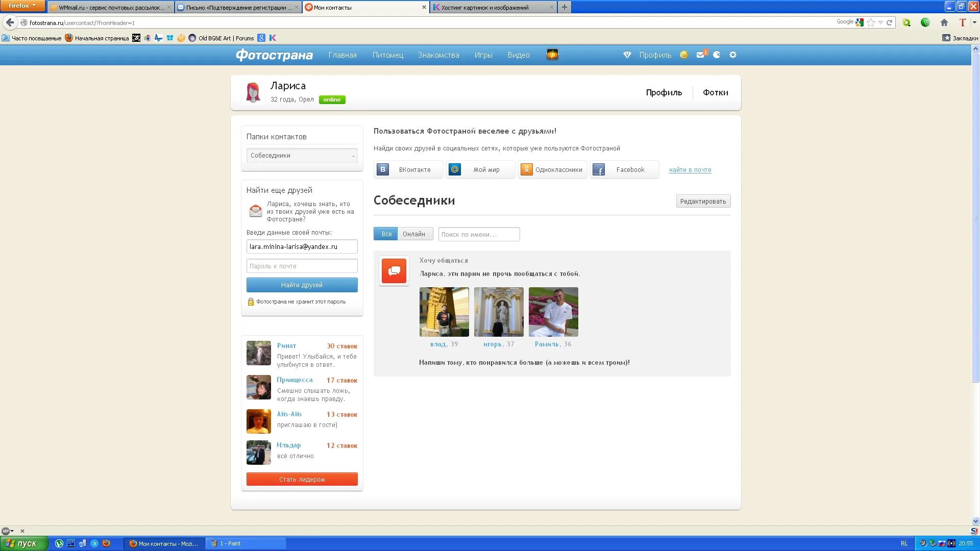Open Видео section
This screenshot has height=551, width=980.
point(519,55)
